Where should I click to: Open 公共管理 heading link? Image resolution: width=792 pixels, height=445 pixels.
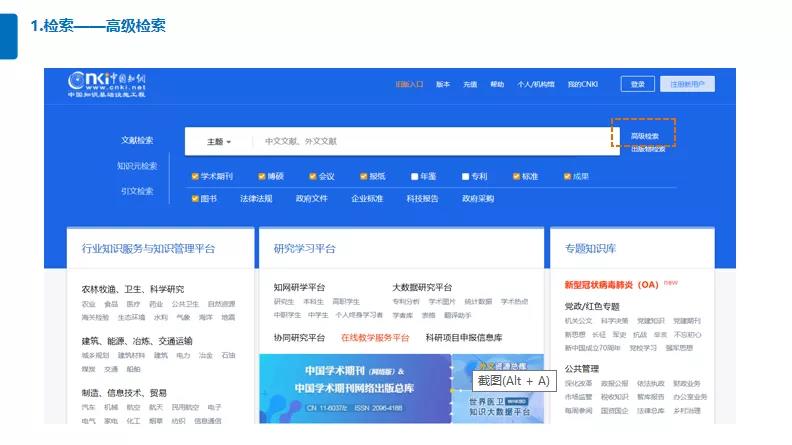pos(582,369)
